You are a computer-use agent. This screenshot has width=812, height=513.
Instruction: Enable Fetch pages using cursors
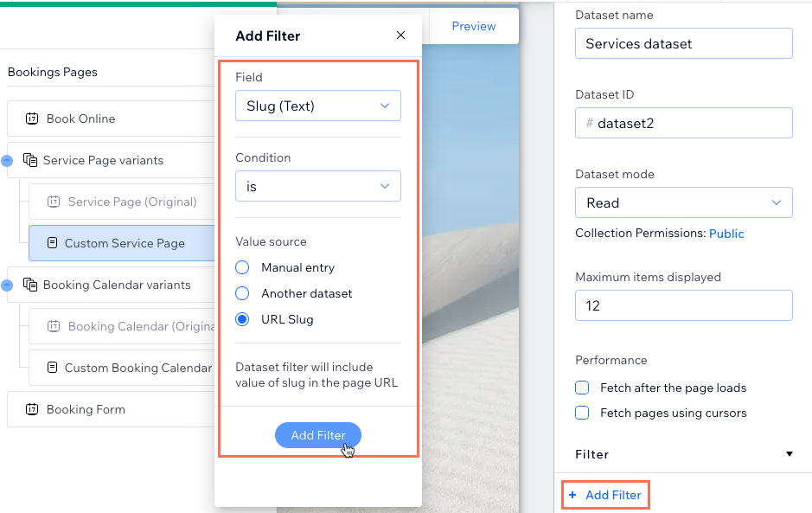tap(582, 413)
